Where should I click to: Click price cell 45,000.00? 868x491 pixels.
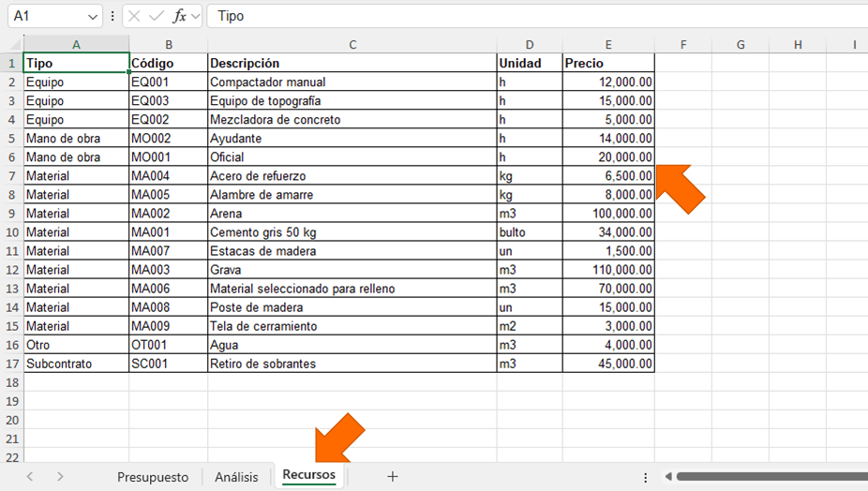608,364
